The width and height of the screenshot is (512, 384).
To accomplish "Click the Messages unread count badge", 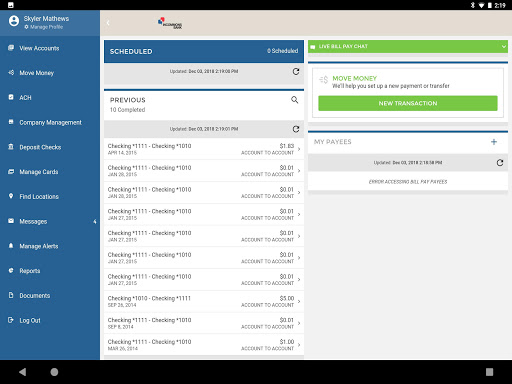I will (x=95, y=221).
